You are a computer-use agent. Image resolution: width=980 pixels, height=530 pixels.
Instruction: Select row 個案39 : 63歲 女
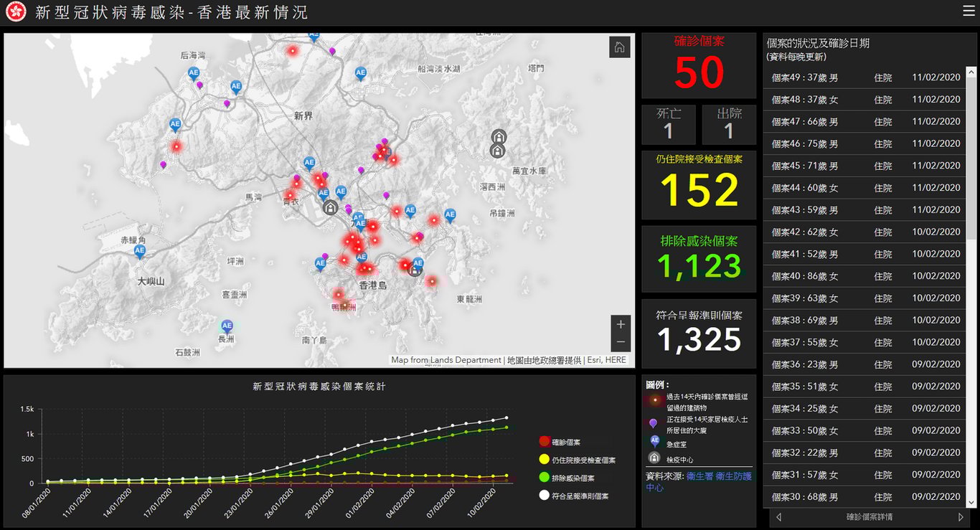point(864,298)
